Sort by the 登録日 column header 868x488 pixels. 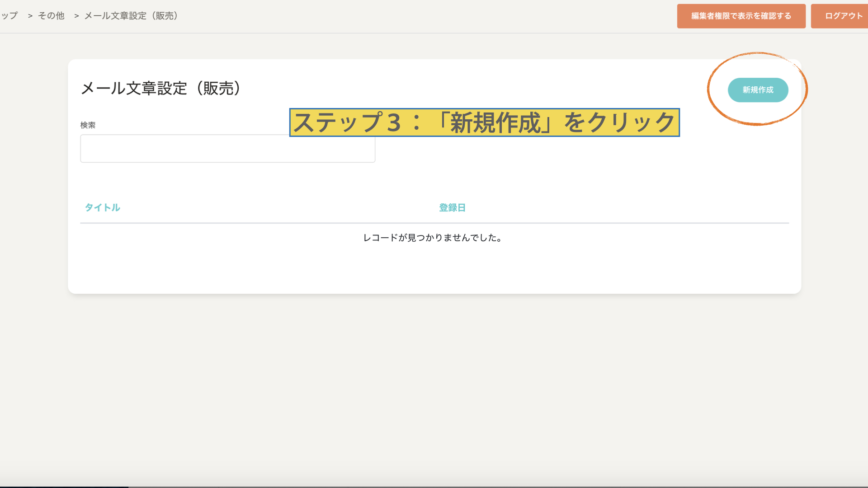(452, 207)
